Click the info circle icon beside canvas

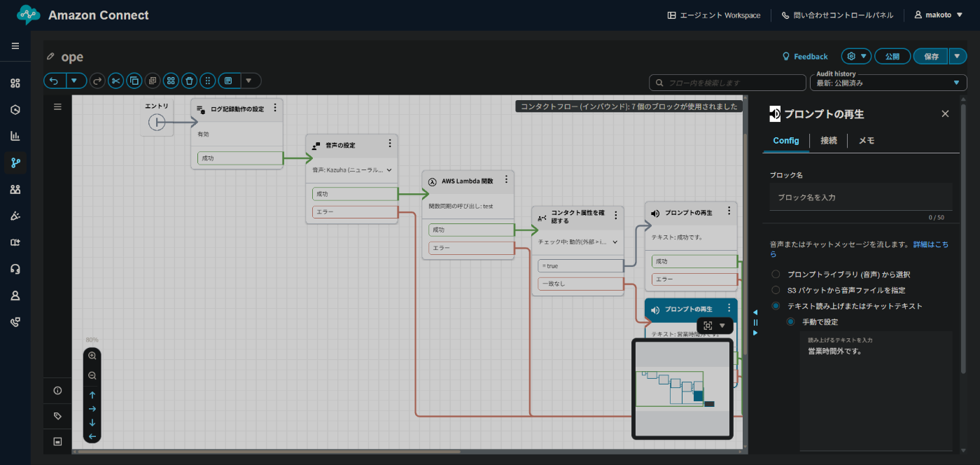(58, 391)
